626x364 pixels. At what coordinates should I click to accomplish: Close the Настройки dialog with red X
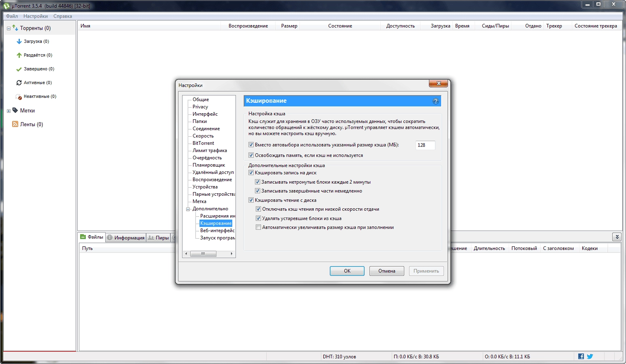438,83
